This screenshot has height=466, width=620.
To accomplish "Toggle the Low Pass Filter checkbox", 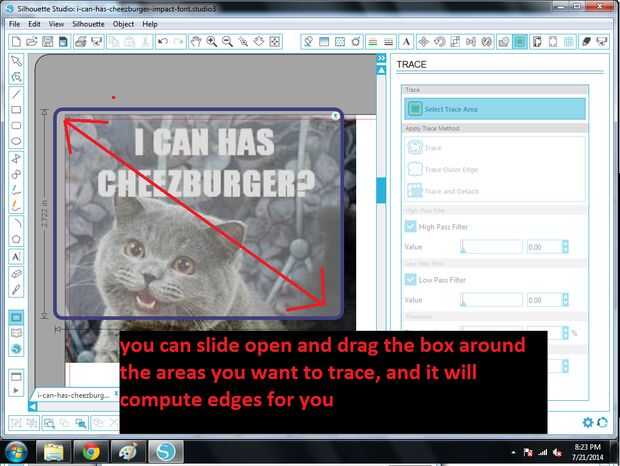I will coord(410,280).
